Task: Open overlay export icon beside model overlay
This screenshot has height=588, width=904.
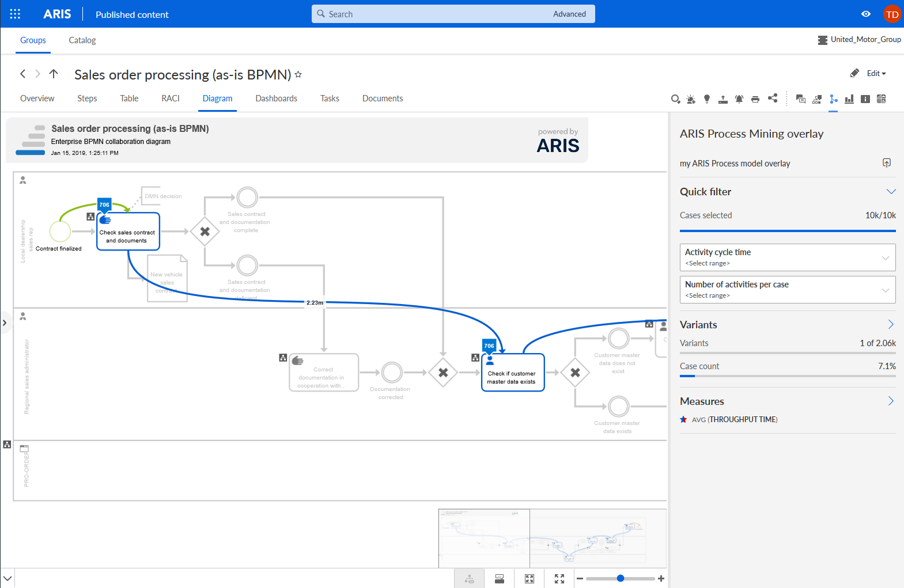Action: [887, 163]
